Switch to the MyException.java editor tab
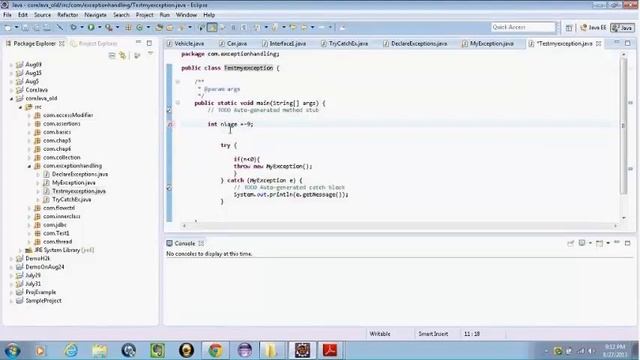This screenshot has height=360, width=640. (x=488, y=43)
